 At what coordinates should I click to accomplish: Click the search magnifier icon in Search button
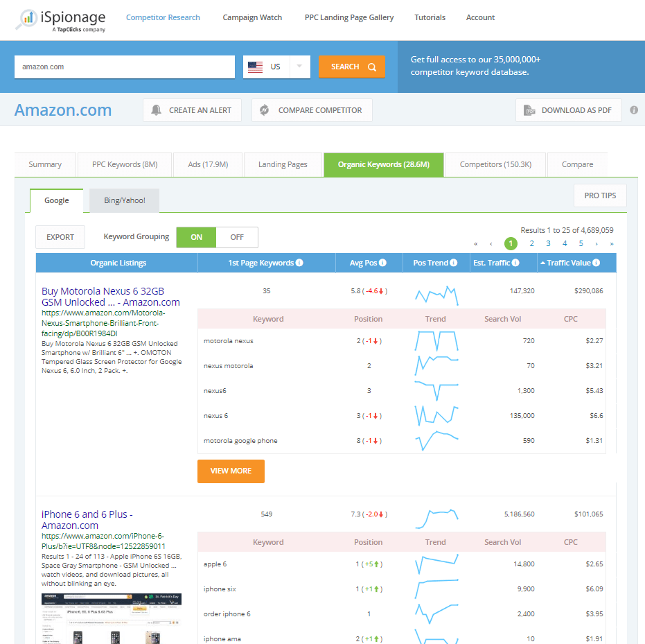tap(372, 67)
